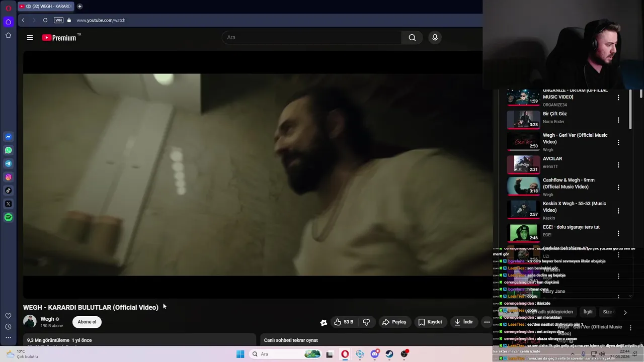Click the remix icon beside the like button

[324, 322]
